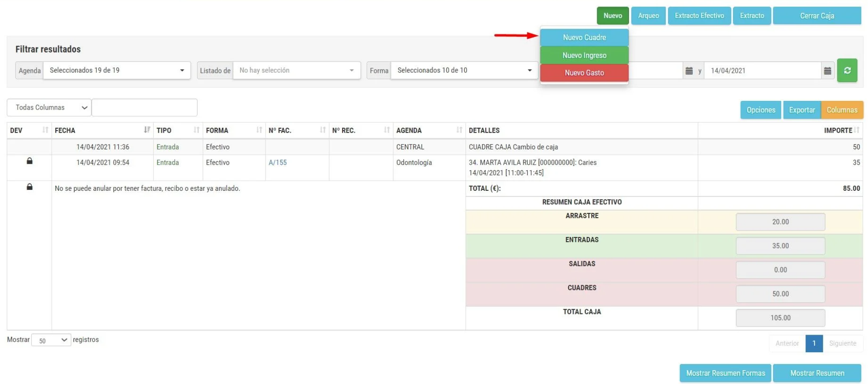Image resolution: width=868 pixels, height=384 pixels.
Task: Select Nuevo Gasto from the dropdown menu
Action: pos(584,73)
